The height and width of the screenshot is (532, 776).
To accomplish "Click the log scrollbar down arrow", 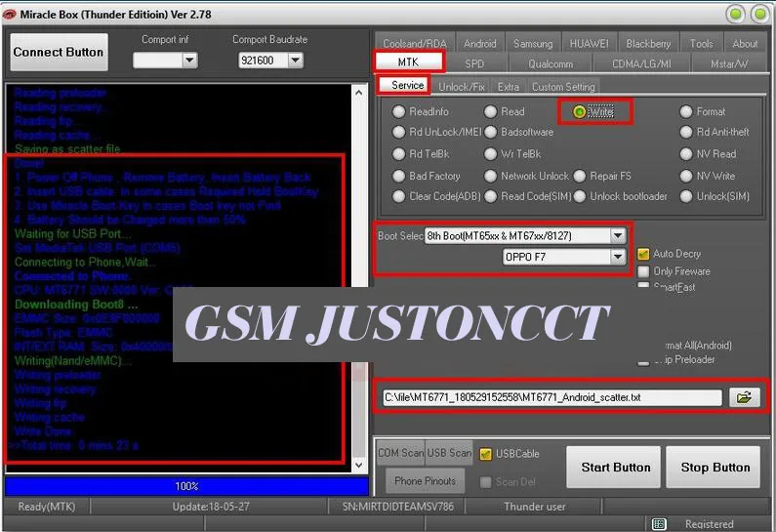I will click(x=359, y=466).
